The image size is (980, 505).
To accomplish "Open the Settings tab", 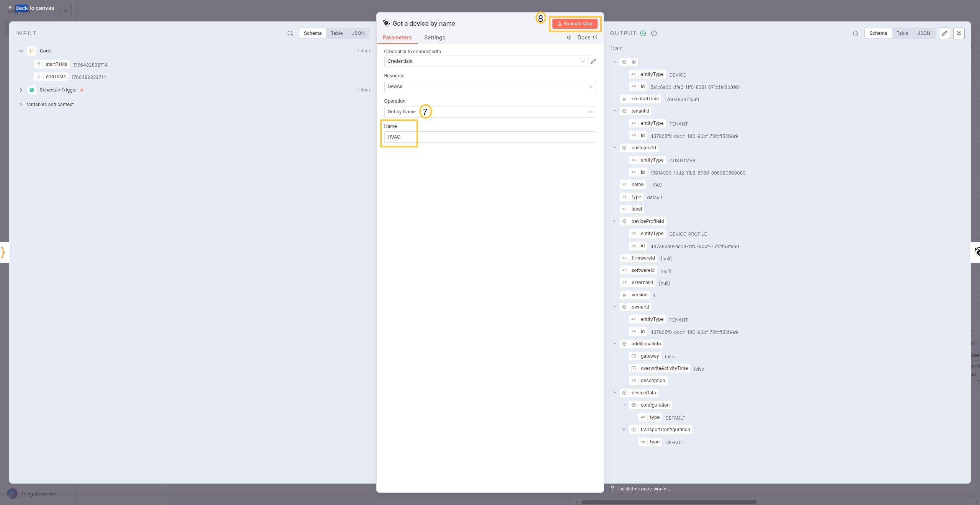I will (x=434, y=38).
